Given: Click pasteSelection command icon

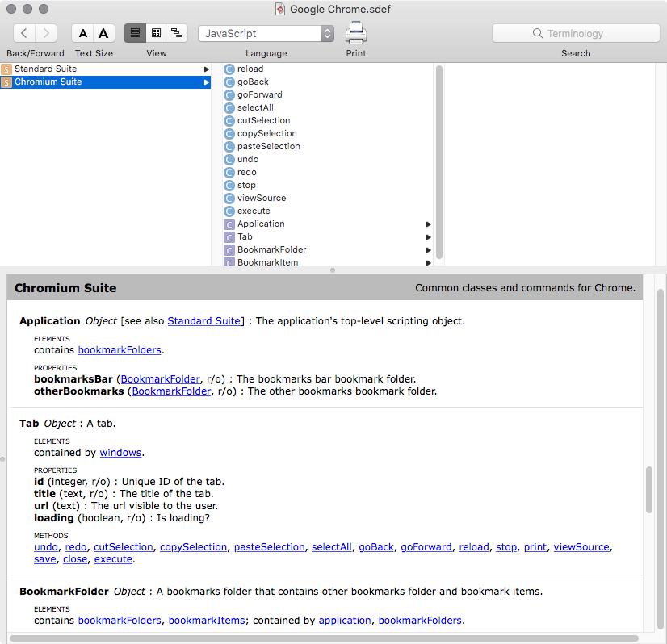Looking at the screenshot, I should tap(229, 147).
